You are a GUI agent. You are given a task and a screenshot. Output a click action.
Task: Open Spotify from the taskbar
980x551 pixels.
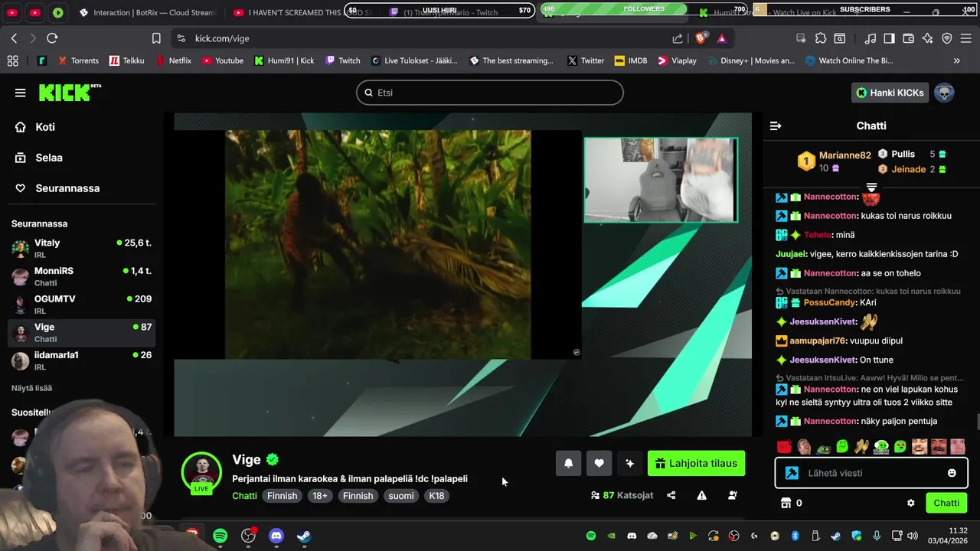[x=220, y=536]
